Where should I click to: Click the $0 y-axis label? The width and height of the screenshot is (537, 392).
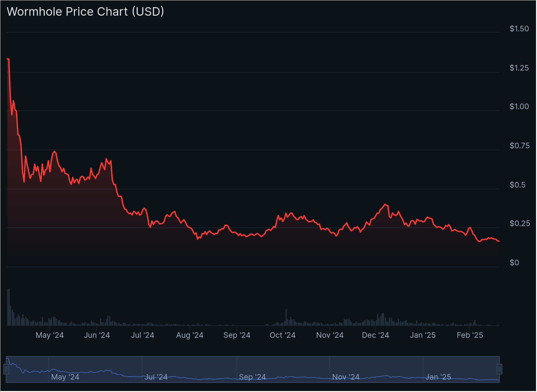514,263
